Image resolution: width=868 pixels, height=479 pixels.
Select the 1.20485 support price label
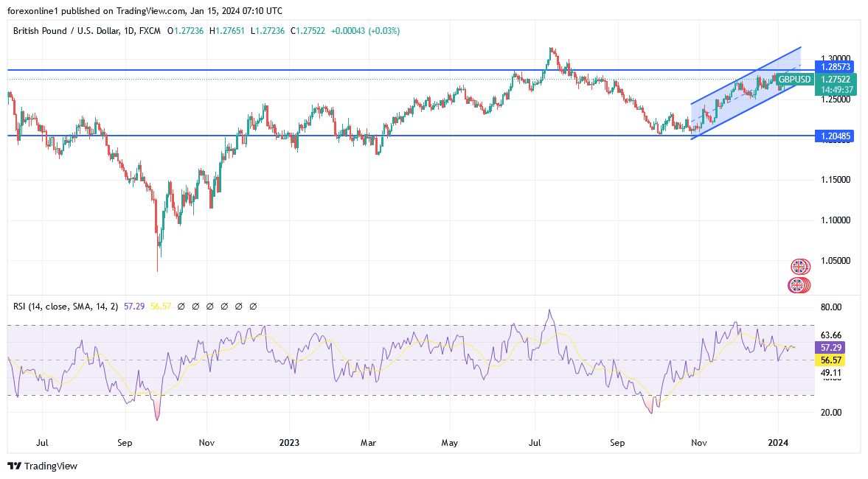click(x=833, y=136)
